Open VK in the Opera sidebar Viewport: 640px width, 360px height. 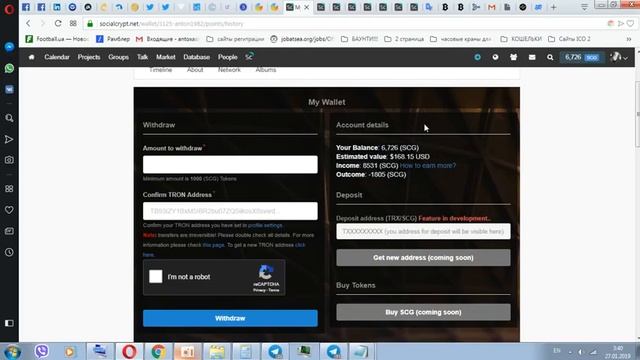click(x=9, y=89)
